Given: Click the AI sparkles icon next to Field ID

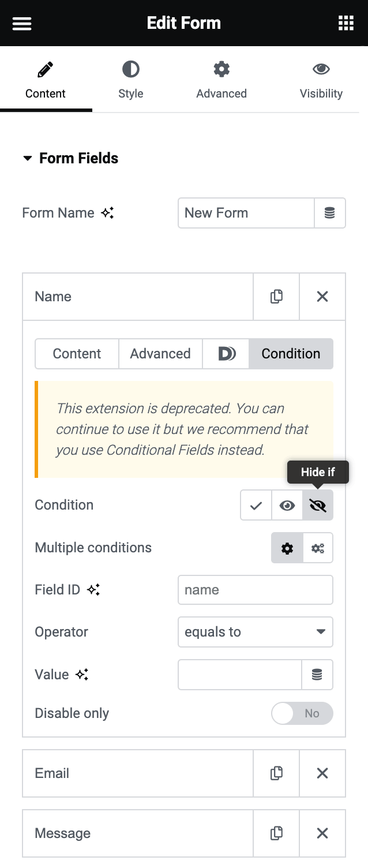Looking at the screenshot, I should tap(92, 590).
